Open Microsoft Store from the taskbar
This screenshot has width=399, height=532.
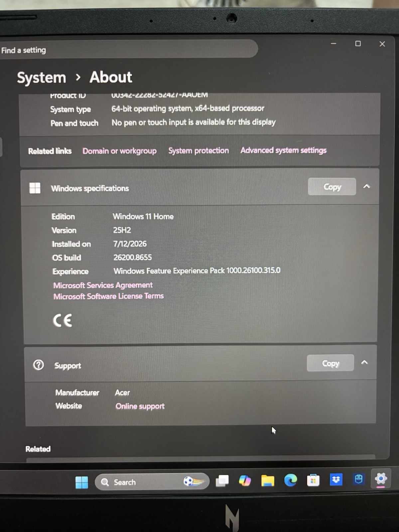tap(313, 480)
